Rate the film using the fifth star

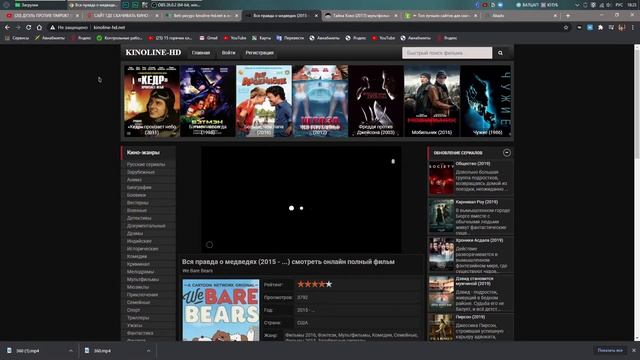point(329,284)
